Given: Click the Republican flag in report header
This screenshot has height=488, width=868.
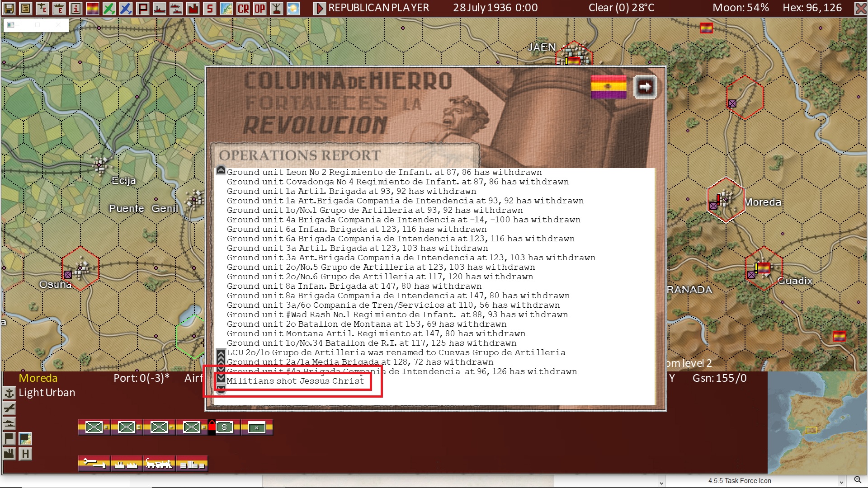Looking at the screenshot, I should pos(609,87).
